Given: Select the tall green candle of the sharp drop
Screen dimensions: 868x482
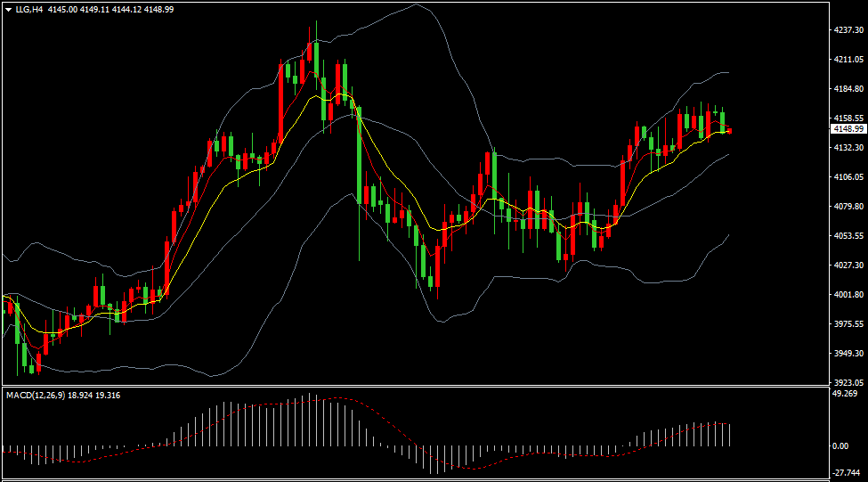Looking at the screenshot, I should pos(358,151).
